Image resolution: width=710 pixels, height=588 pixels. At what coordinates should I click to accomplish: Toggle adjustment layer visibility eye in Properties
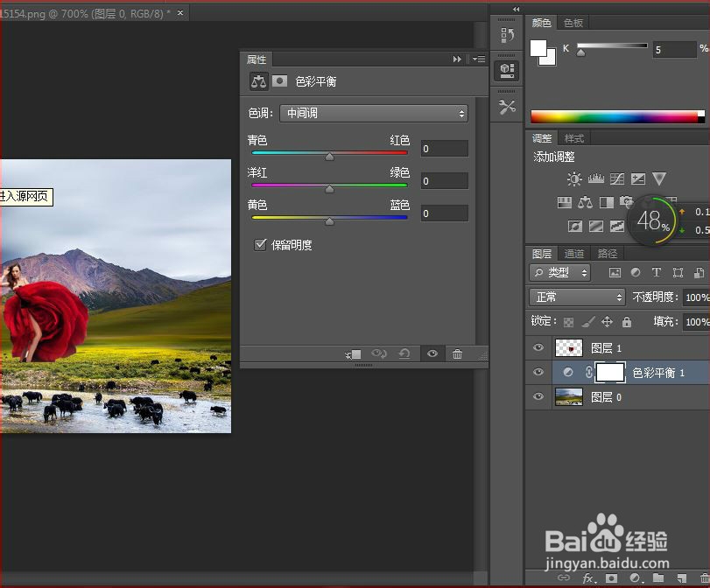pyautogui.click(x=432, y=353)
